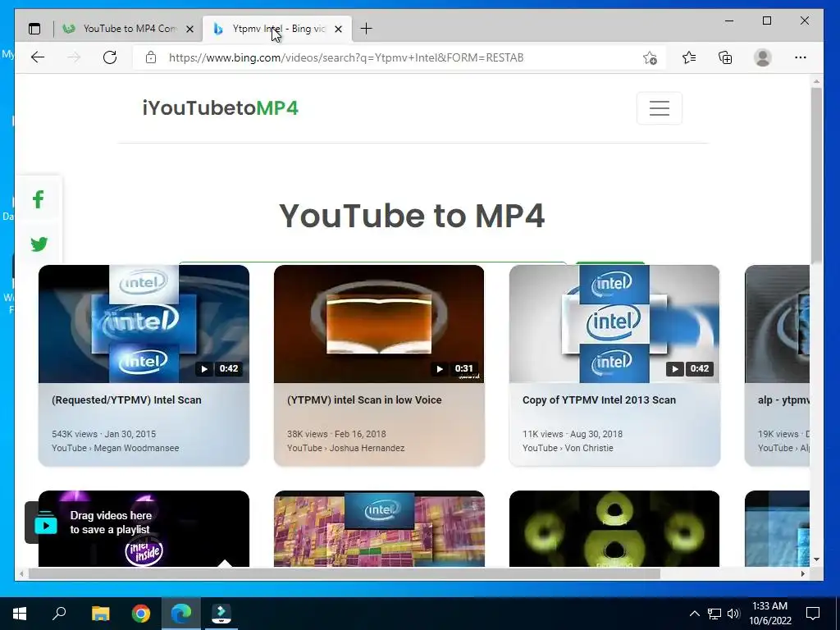Screen dimensions: 840x630
Task: Open Edge Settings and more menu
Action: [x=801, y=57]
